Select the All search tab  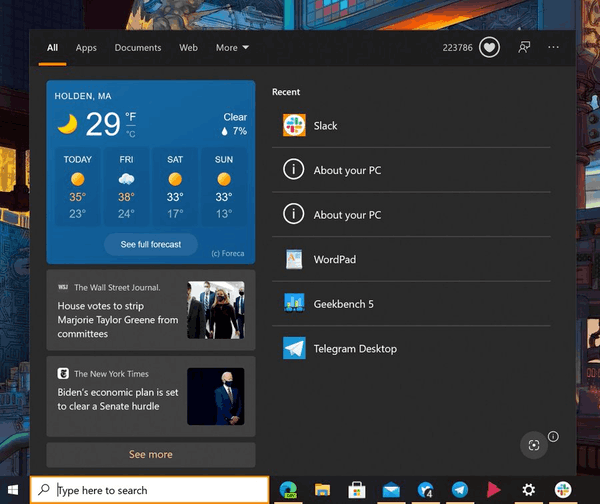click(52, 48)
